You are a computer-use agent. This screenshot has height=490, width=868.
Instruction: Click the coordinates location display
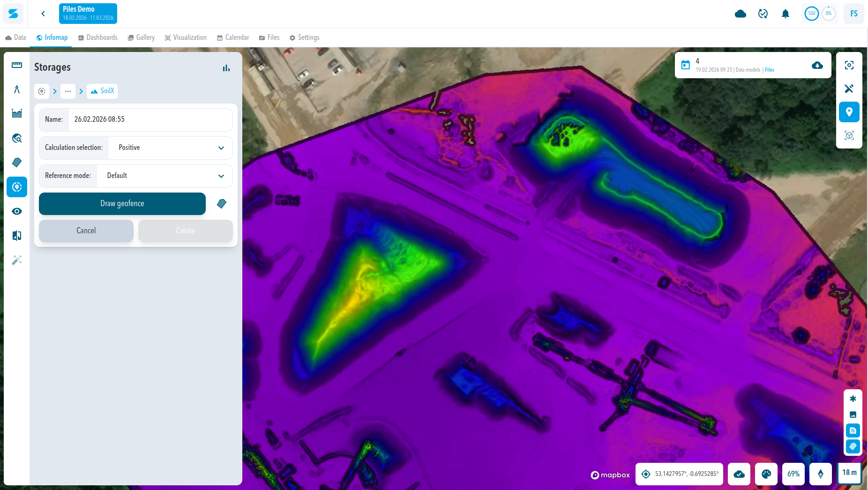tap(680, 474)
